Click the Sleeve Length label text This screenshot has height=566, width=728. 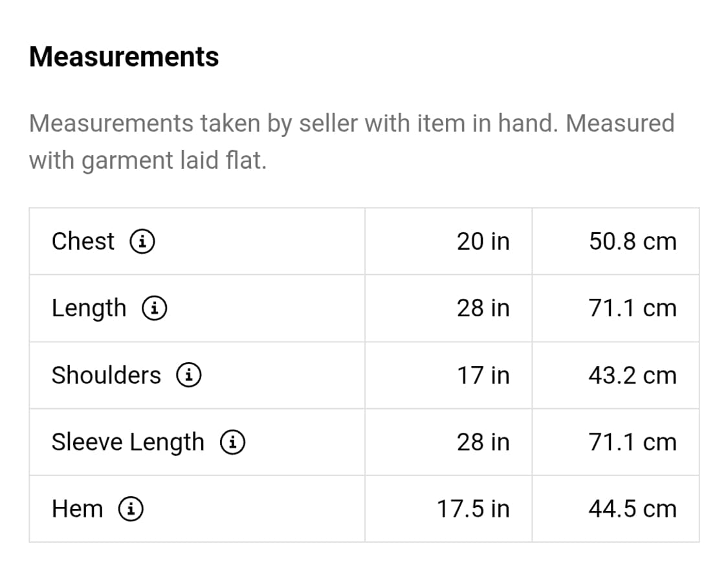click(127, 442)
